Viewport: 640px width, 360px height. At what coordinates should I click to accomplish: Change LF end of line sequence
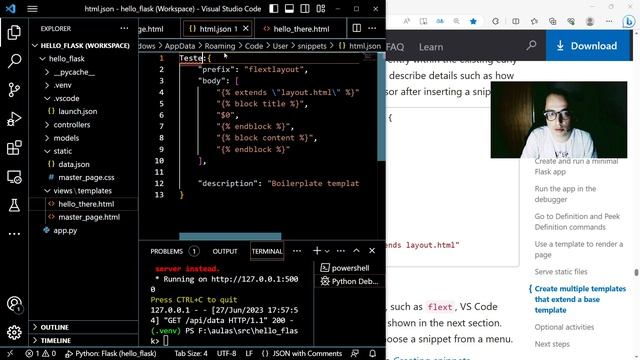[249, 353]
